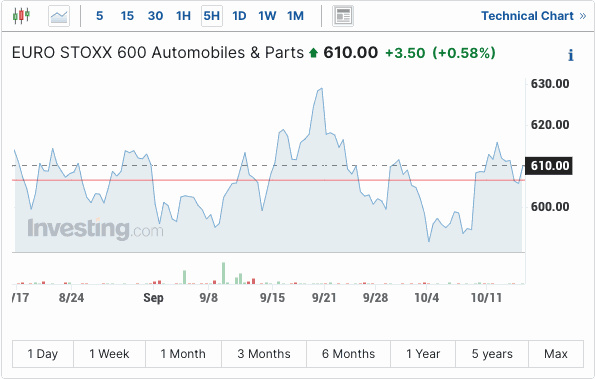Choose the 1H interval
The width and height of the screenshot is (595, 379).
(183, 16)
